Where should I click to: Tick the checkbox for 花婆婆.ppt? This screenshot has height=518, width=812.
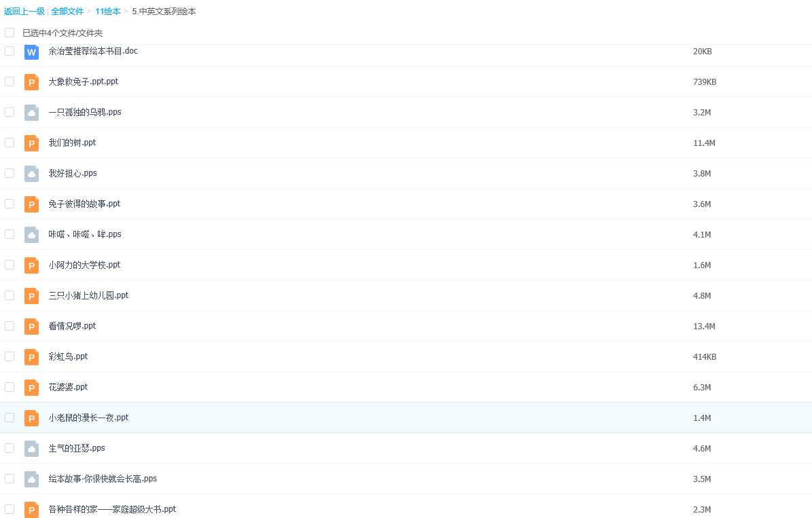click(x=10, y=387)
